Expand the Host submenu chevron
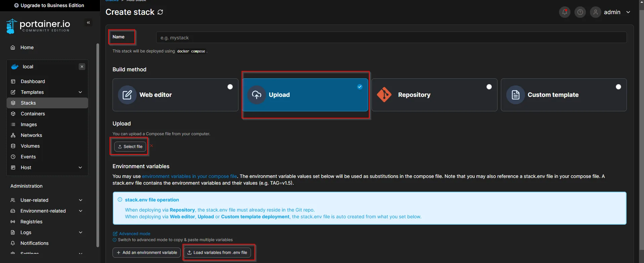Screen dimensions: 644x263 pyautogui.click(x=80, y=167)
